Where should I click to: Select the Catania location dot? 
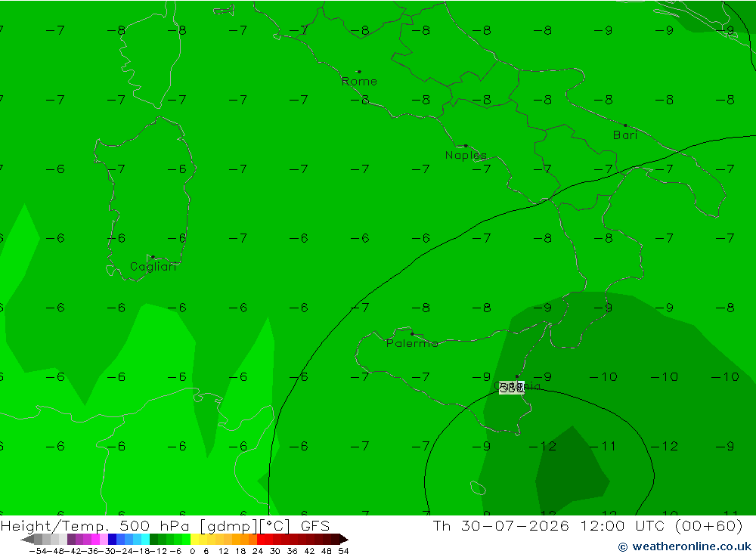click(517, 376)
